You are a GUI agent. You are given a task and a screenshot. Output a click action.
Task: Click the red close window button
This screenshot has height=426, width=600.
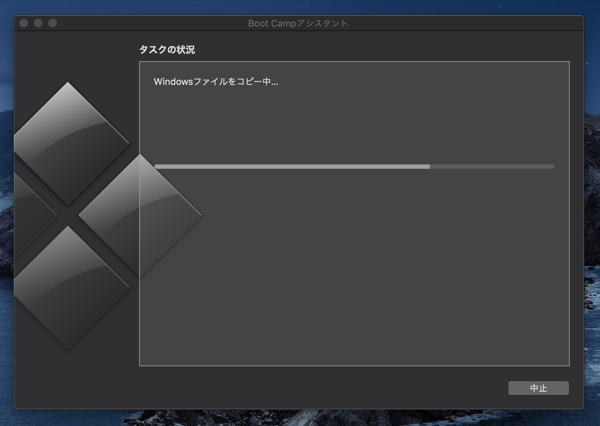pos(24,23)
